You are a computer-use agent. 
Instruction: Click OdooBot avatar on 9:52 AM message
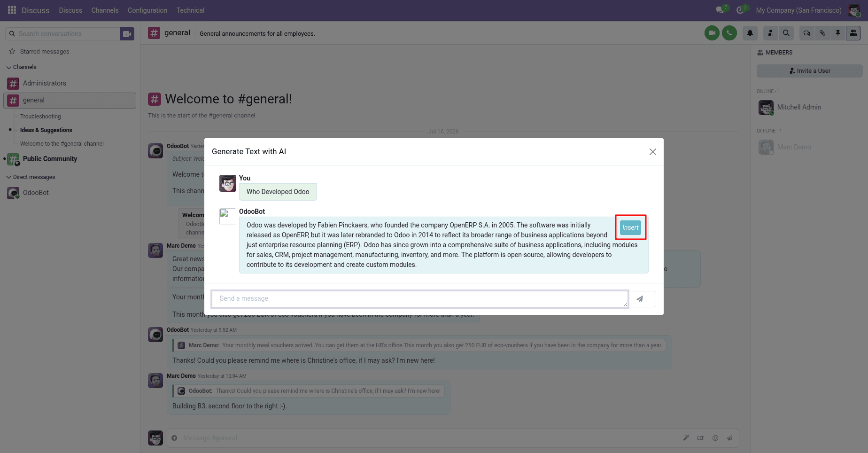pyautogui.click(x=155, y=335)
